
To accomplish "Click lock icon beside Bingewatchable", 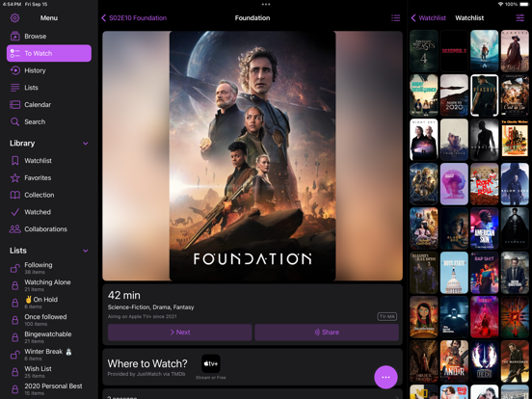I will pyautogui.click(x=14, y=337).
